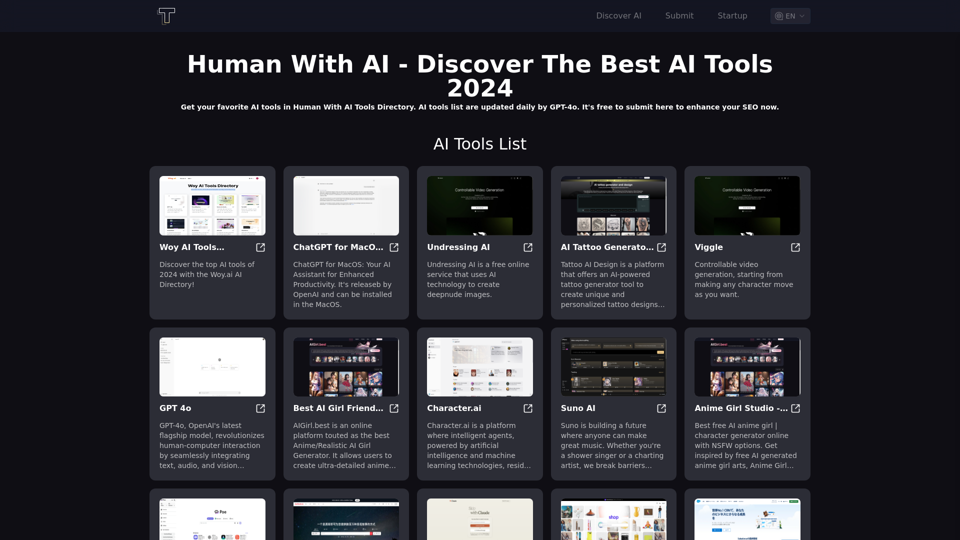The height and width of the screenshot is (540, 960).
Task: Open the Suno AI card title
Action: point(577,408)
